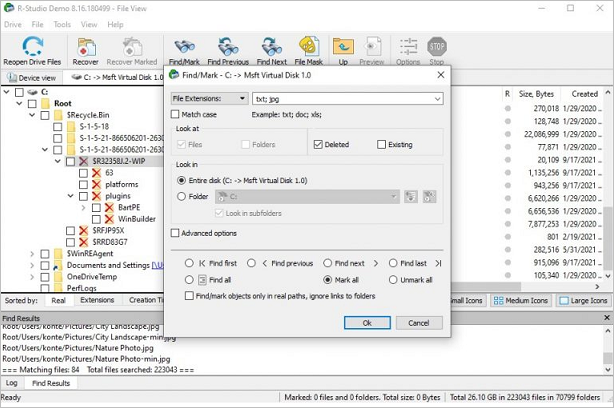The width and height of the screenshot is (614, 408).
Task: Enable the Match case checkbox
Action: pyautogui.click(x=177, y=115)
